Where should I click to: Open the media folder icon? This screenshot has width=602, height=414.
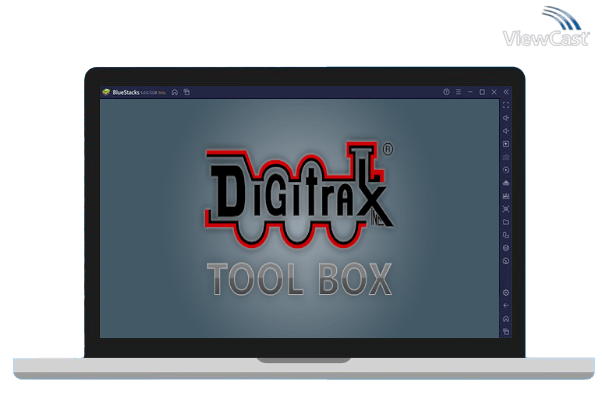click(506, 222)
